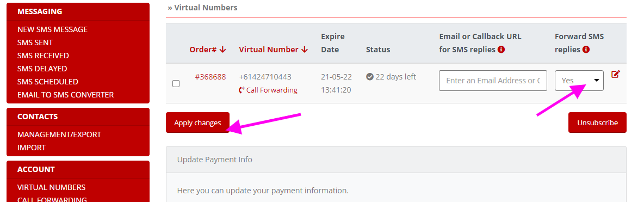Image resolution: width=644 pixels, height=202 pixels.
Task: Click info icon beside Email or Callback URL
Action: 501,50
